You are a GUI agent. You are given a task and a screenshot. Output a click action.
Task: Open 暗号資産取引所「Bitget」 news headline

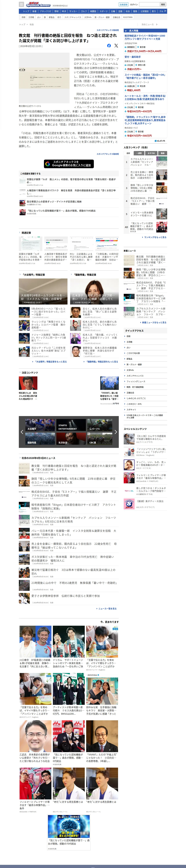pos(74,506)
